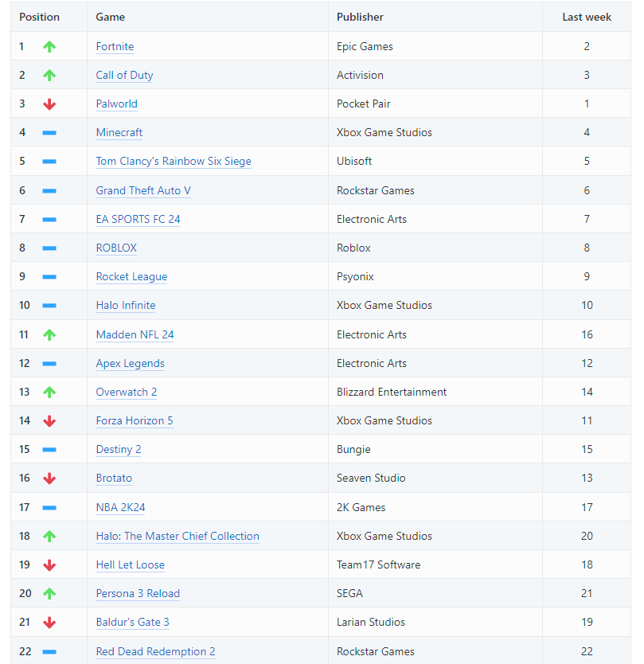
Task: Click the Last week column header
Action: tap(587, 18)
